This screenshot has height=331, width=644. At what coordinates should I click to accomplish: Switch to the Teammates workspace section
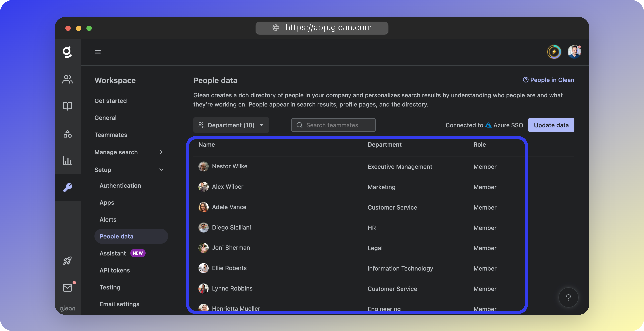(111, 135)
